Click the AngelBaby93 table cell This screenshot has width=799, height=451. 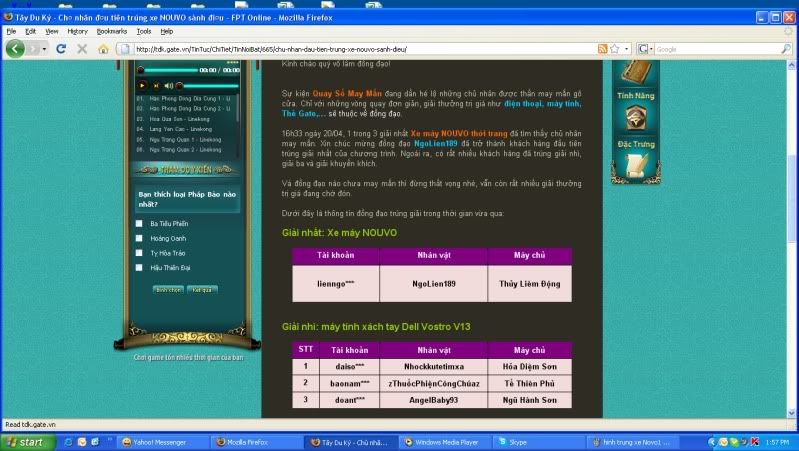point(434,400)
